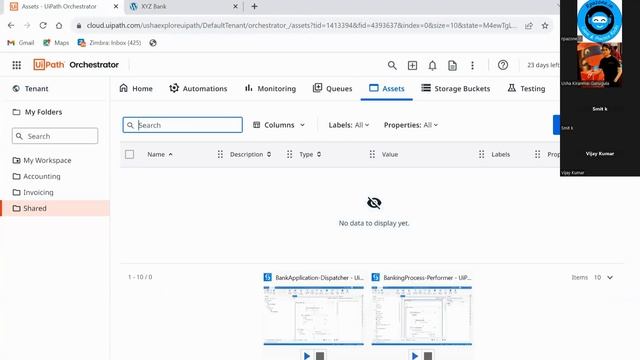This screenshot has height=360, width=640.
Task: Click the Labels column header
Action: (x=500, y=154)
